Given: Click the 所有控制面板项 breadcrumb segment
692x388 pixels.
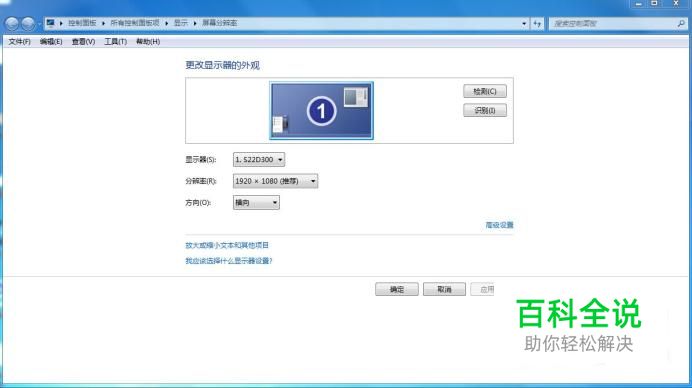Looking at the screenshot, I should point(135,23).
